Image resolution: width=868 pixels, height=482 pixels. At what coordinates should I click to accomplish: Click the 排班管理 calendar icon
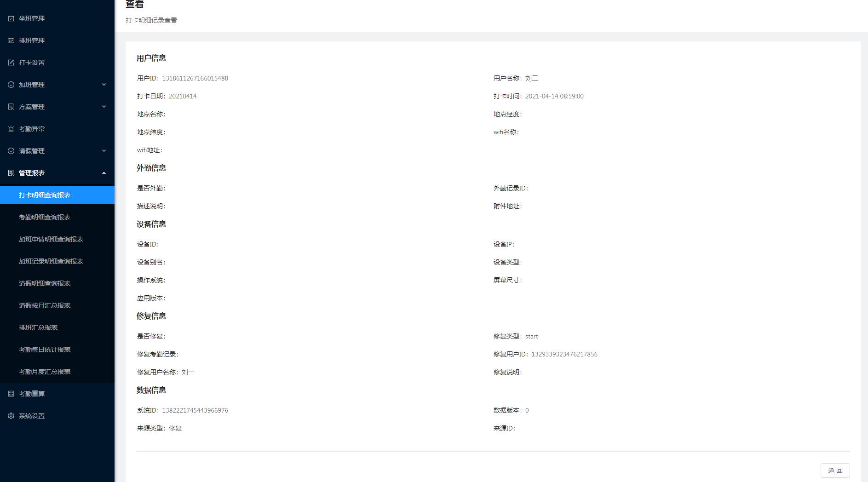pyautogui.click(x=11, y=40)
